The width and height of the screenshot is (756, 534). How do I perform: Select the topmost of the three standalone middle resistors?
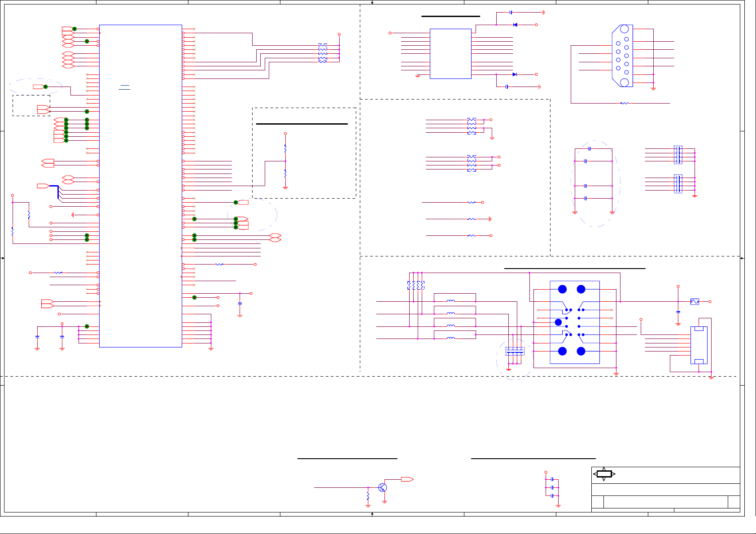pyautogui.click(x=471, y=203)
